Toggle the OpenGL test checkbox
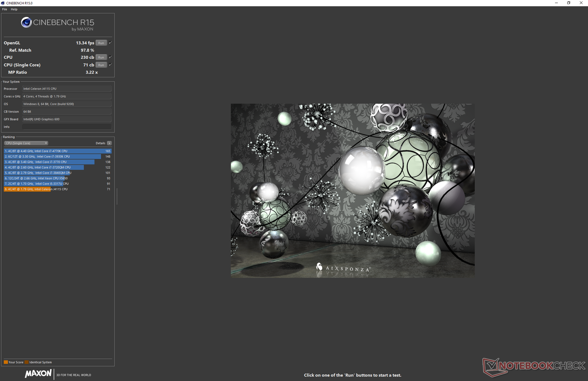The image size is (588, 381). [x=110, y=43]
